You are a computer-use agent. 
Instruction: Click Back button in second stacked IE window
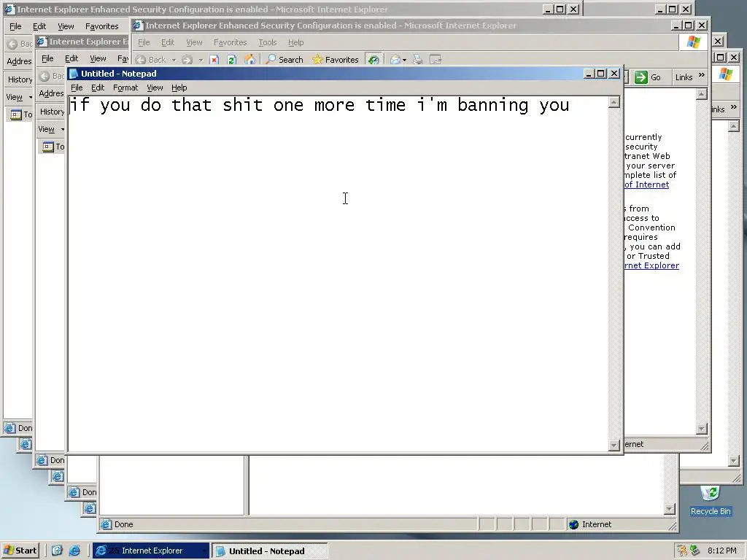[x=52, y=76]
